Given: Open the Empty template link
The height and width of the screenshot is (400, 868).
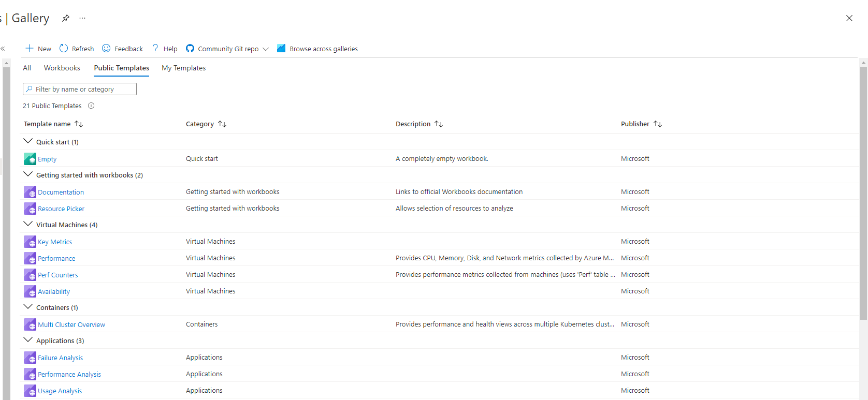Looking at the screenshot, I should click(x=47, y=159).
